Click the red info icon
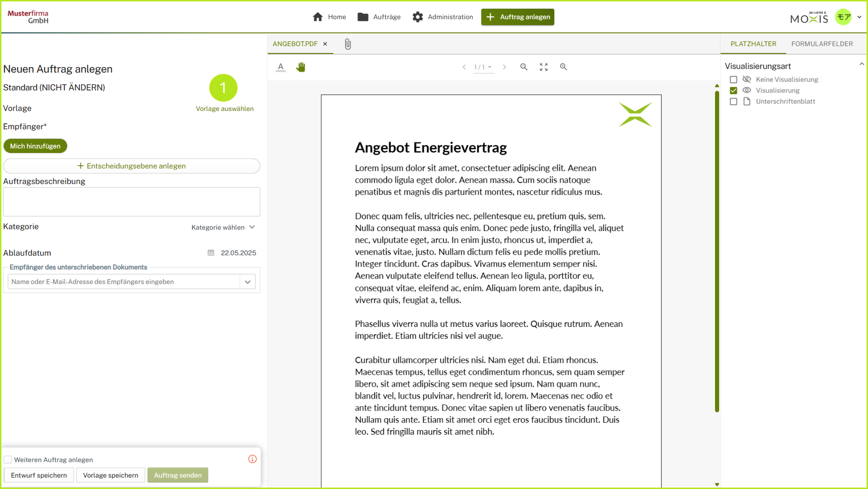This screenshot has width=868, height=489. (252, 459)
